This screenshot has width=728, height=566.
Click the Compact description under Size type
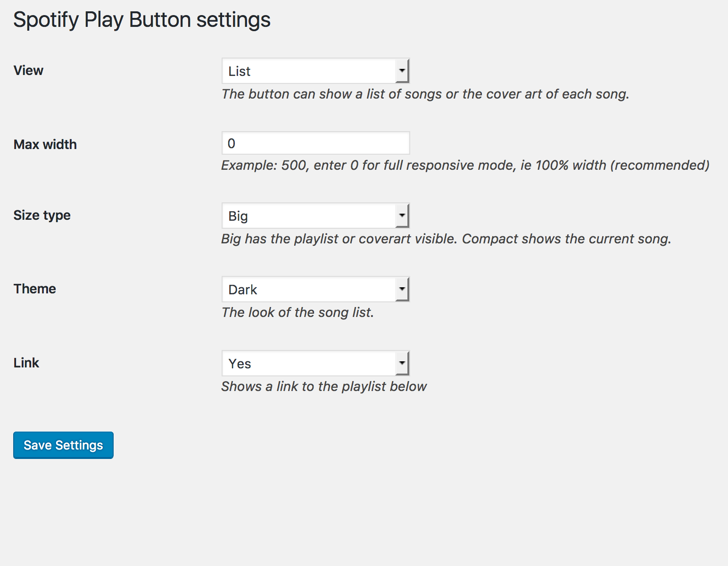(x=446, y=239)
